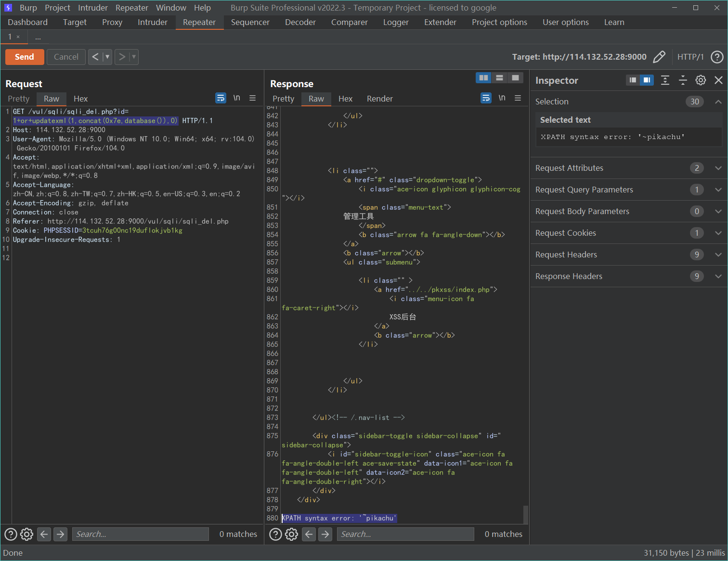Screen dimensions: 728x561
Task: Click the response pane vertical scrollbar
Action: click(x=526, y=514)
